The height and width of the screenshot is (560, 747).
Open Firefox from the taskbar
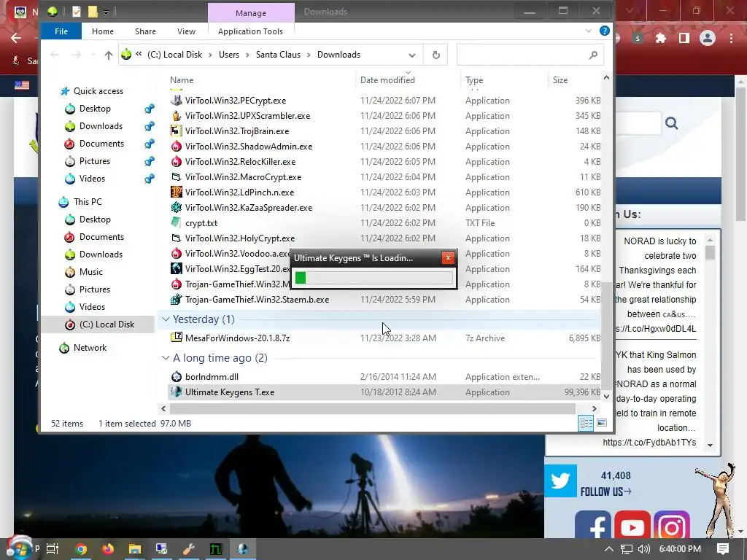[x=108, y=549]
